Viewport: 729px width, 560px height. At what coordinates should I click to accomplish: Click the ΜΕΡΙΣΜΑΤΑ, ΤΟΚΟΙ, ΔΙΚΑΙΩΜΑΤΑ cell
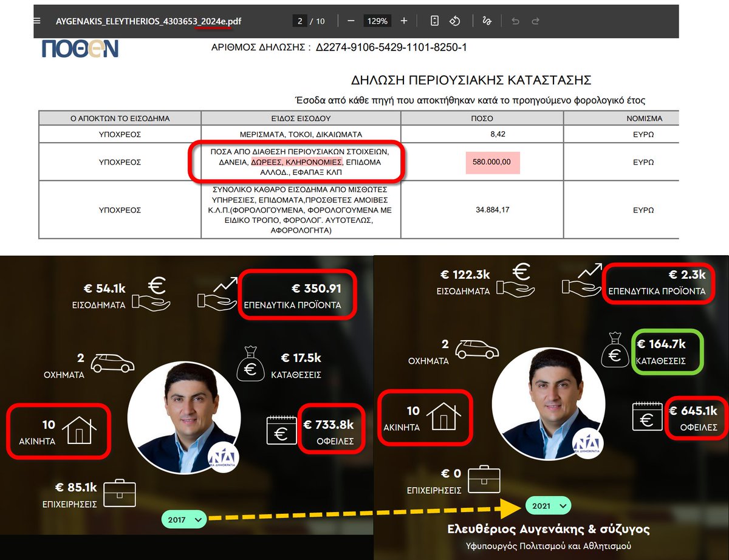301,134
